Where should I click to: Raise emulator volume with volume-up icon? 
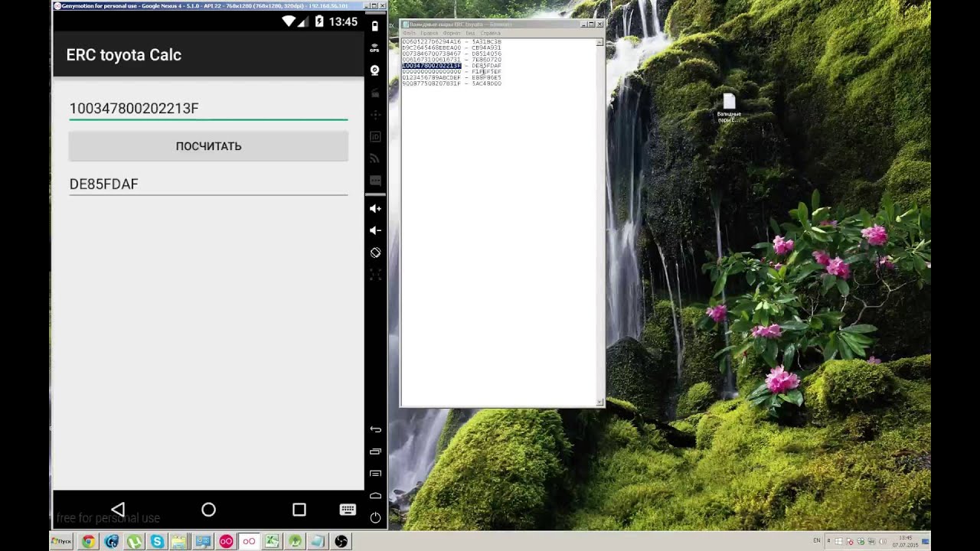[375, 208]
